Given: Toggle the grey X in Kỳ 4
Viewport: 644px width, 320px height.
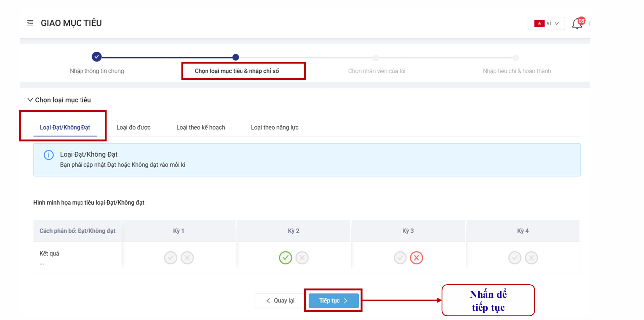Looking at the screenshot, I should click(531, 258).
